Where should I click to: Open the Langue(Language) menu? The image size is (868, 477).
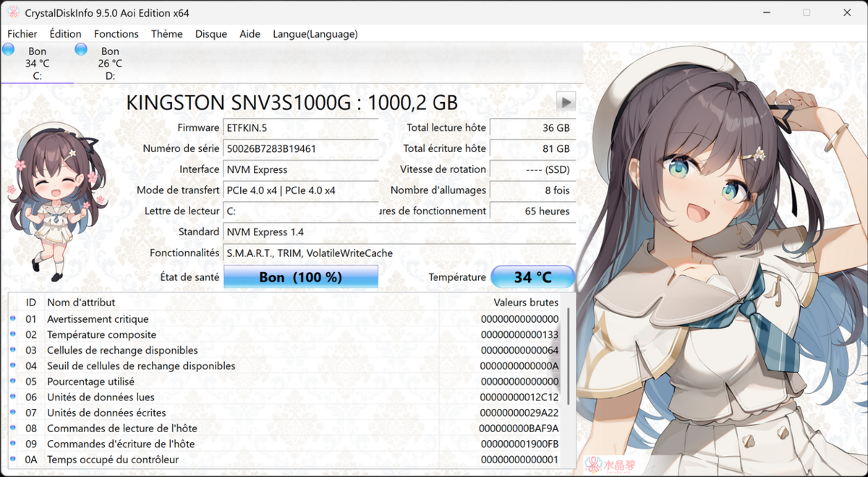(x=315, y=33)
